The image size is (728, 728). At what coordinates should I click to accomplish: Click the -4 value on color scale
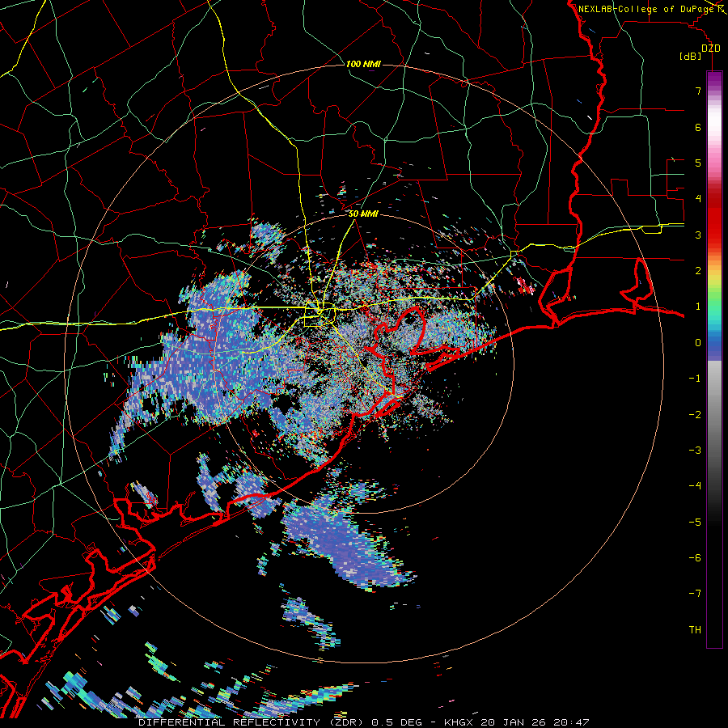pos(695,486)
